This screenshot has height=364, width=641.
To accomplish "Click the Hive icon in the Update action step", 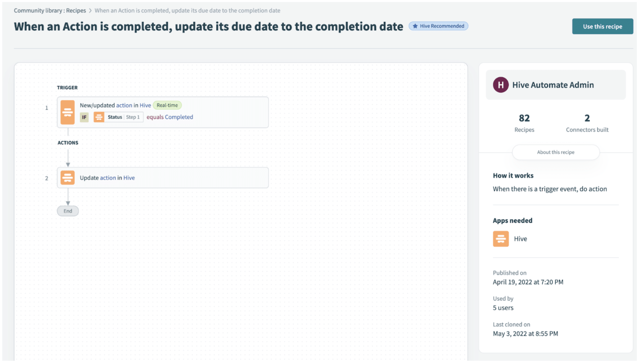I will tap(67, 178).
